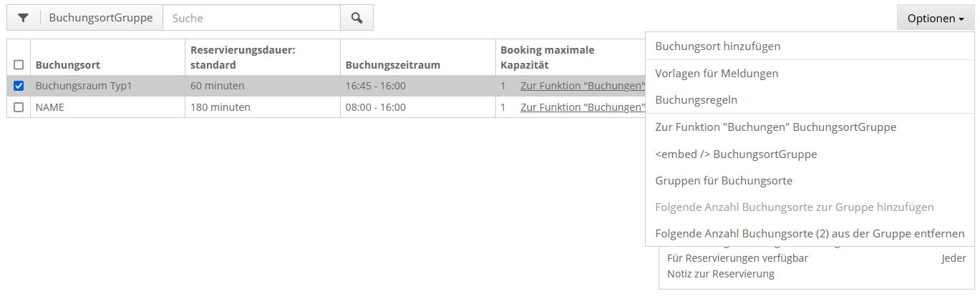Sort by Buchungsort column header
Image resolution: width=980 pixels, height=296 pixels.
tap(68, 65)
